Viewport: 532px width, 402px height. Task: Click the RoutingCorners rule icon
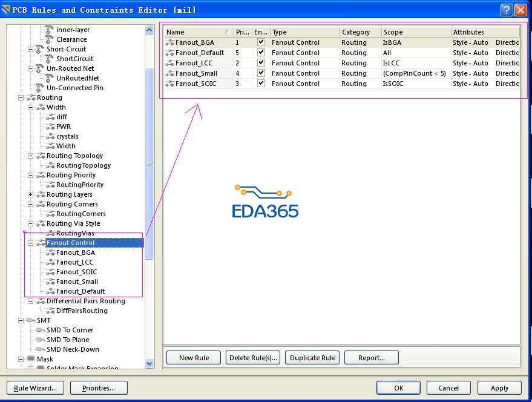50,214
